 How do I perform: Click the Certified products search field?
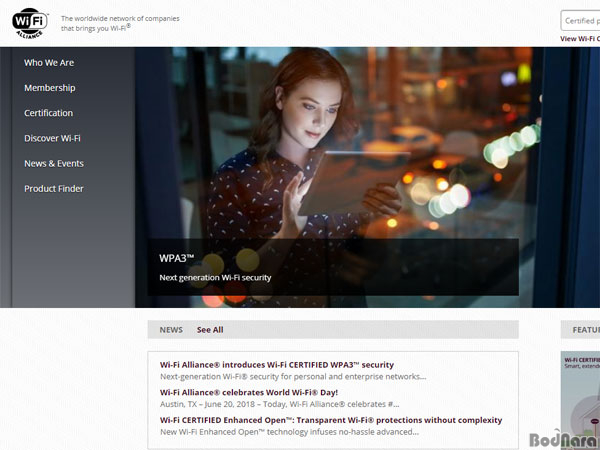point(580,21)
